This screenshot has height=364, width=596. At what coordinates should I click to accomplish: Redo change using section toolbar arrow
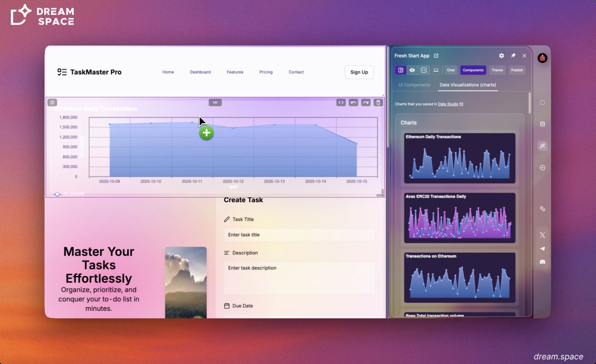click(x=366, y=103)
